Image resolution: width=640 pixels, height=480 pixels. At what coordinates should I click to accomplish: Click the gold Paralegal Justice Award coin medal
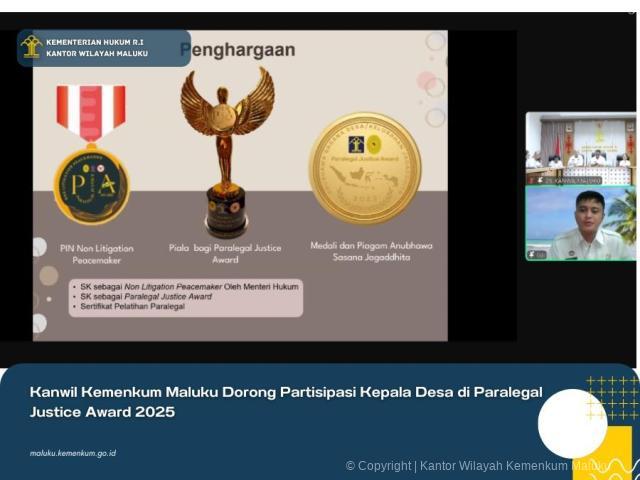(365, 168)
